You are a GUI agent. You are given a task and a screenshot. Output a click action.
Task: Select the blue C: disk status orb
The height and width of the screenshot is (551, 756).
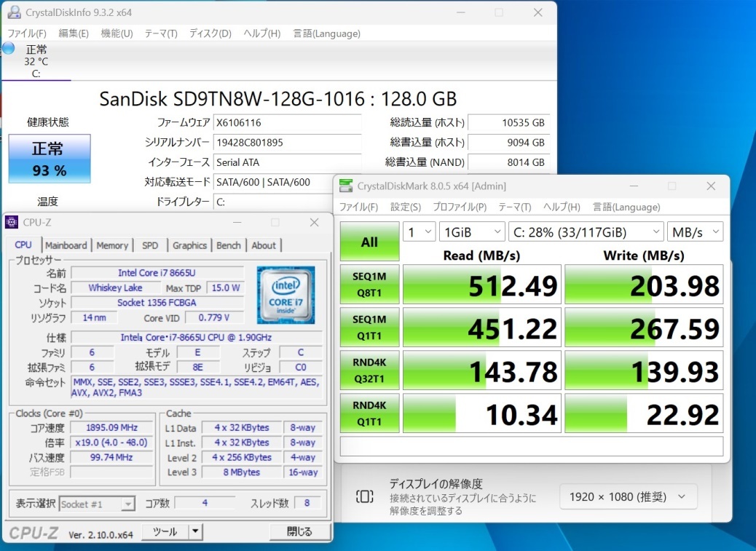(8, 48)
